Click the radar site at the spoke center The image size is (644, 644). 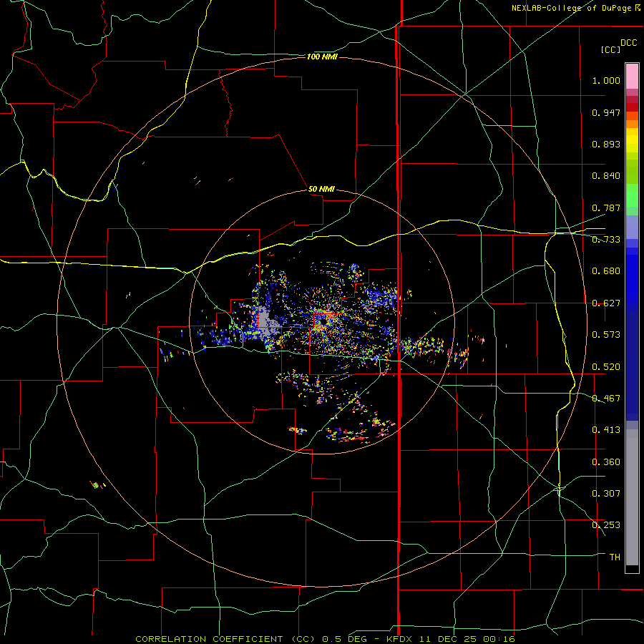(x=324, y=321)
